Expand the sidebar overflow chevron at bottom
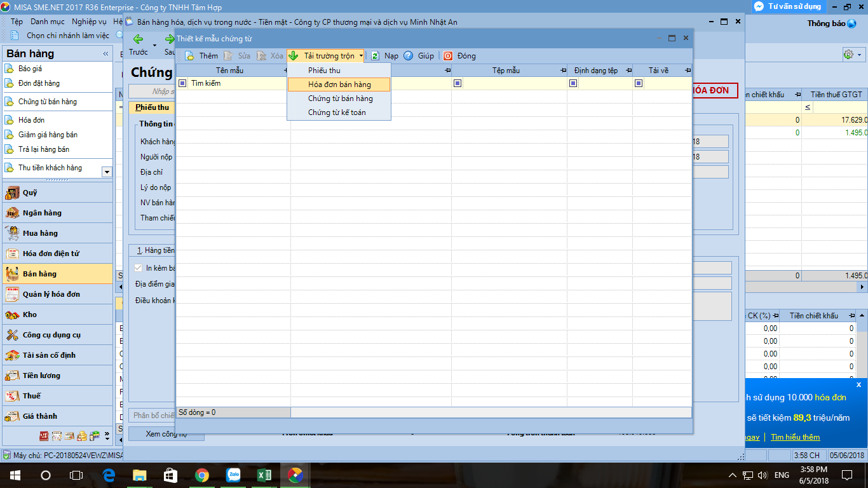 coord(107,436)
